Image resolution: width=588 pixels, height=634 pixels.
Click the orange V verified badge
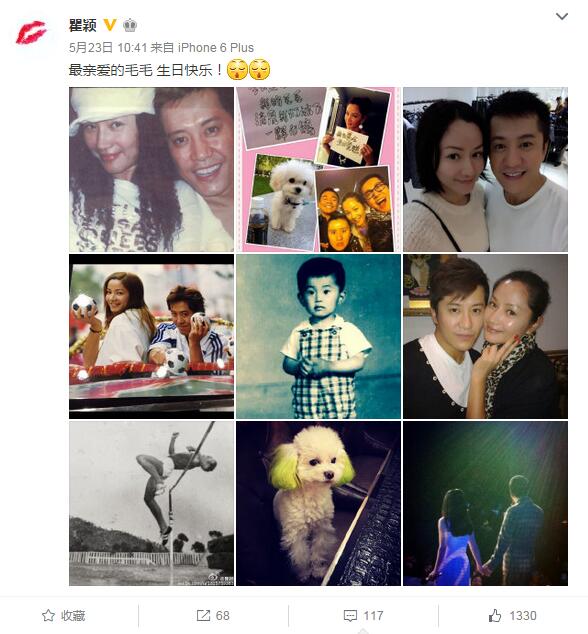[110, 25]
